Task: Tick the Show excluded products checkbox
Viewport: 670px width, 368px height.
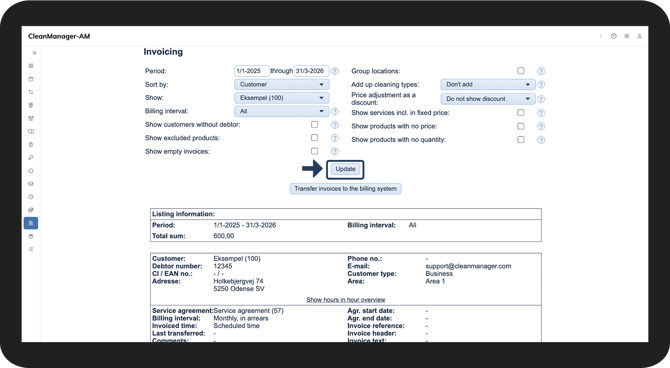Action: pyautogui.click(x=314, y=138)
